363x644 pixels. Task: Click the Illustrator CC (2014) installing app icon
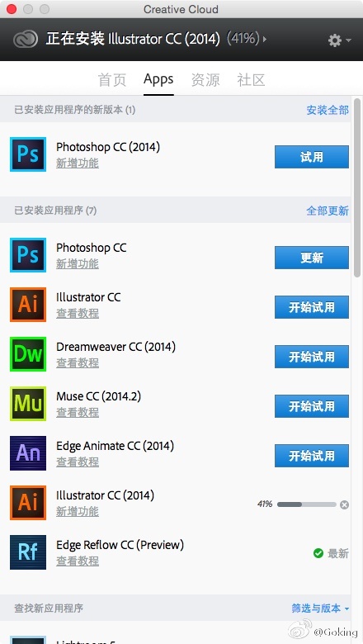(x=28, y=502)
